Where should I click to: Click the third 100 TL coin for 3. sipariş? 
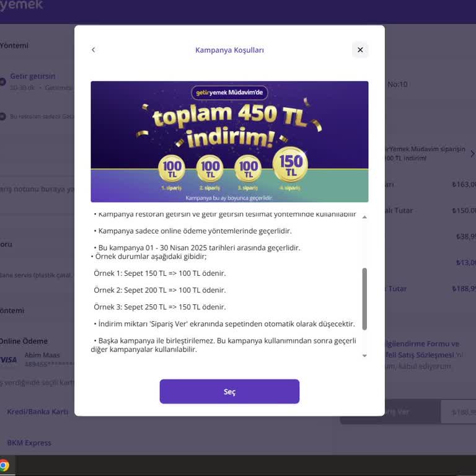[x=248, y=169]
